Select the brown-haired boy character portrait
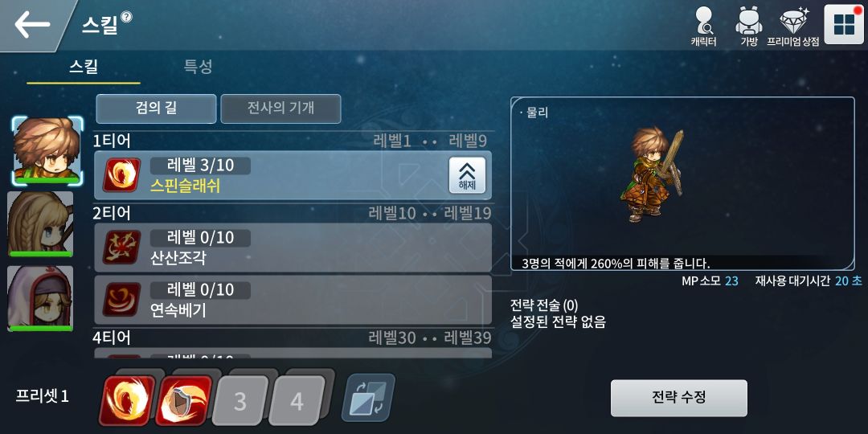The height and width of the screenshot is (434, 868). click(47, 150)
